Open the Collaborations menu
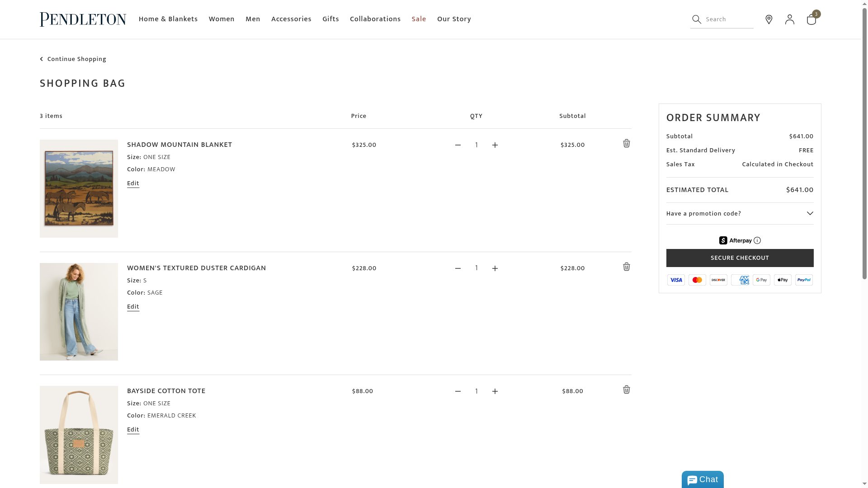Viewport: 868px width, 488px height. point(375,19)
